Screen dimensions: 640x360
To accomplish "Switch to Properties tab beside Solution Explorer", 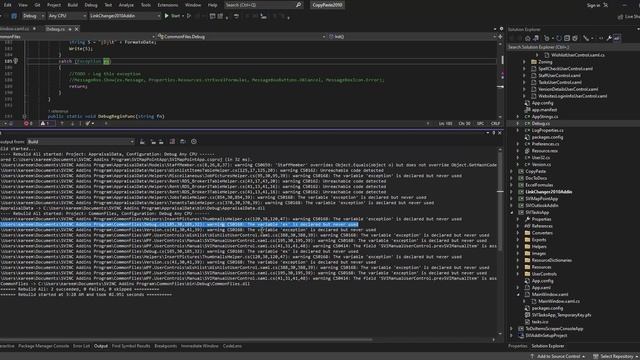I will pyautogui.click(x=518, y=346).
